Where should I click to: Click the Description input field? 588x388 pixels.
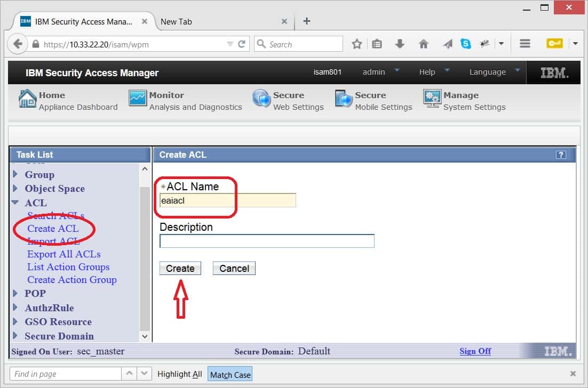[267, 241]
